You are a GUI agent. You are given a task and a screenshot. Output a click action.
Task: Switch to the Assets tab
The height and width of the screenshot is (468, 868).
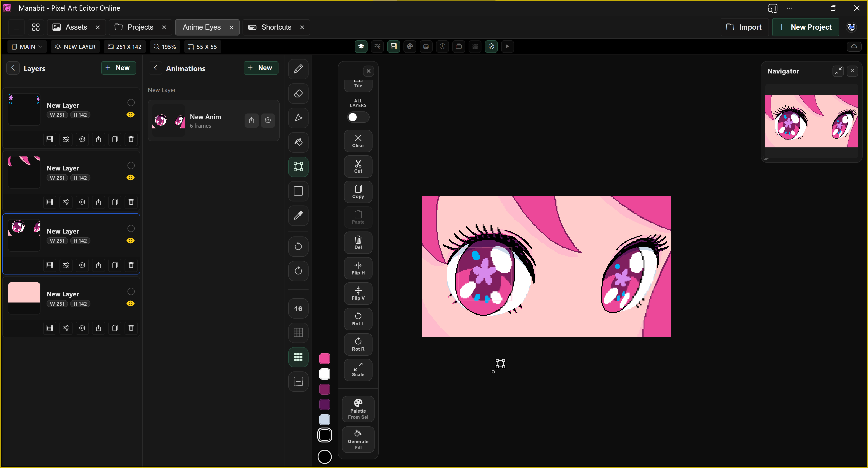pyautogui.click(x=71, y=27)
